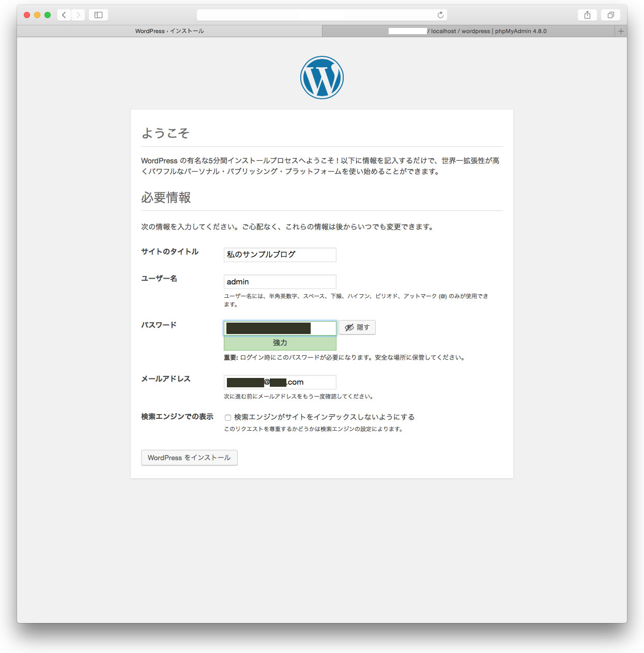644x653 pixels.
Task: Click the ユーザー名 field containing admin
Action: tap(280, 282)
